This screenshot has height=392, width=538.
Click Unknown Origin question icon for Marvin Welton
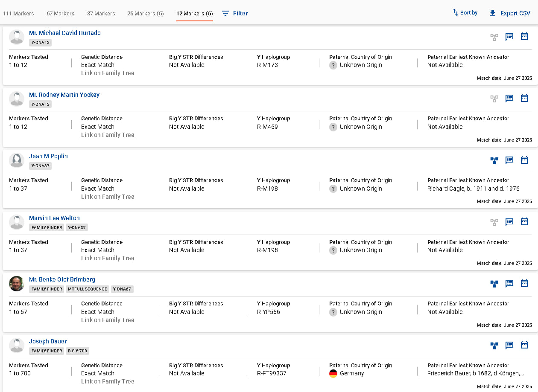pos(333,250)
